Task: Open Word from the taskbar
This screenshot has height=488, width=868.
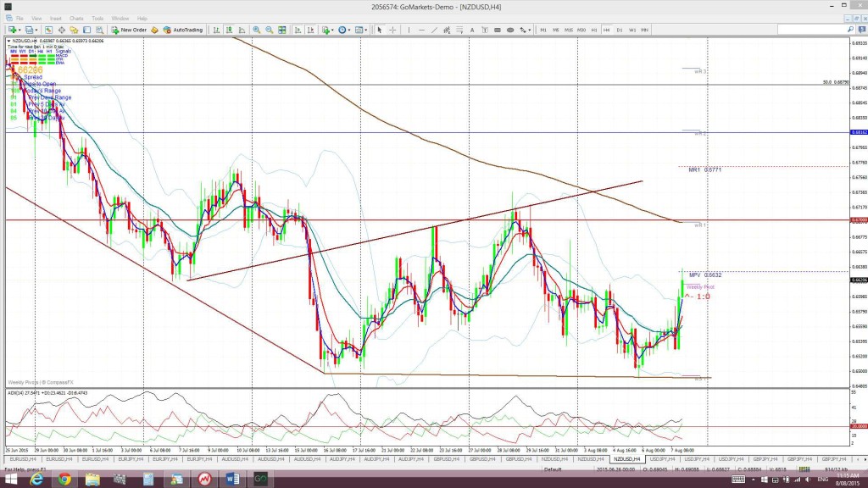Action: click(232, 480)
